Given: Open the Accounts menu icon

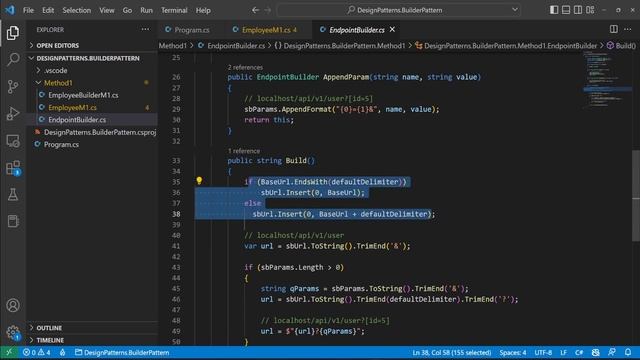Looking at the screenshot, I should pyautogui.click(x=13, y=305).
